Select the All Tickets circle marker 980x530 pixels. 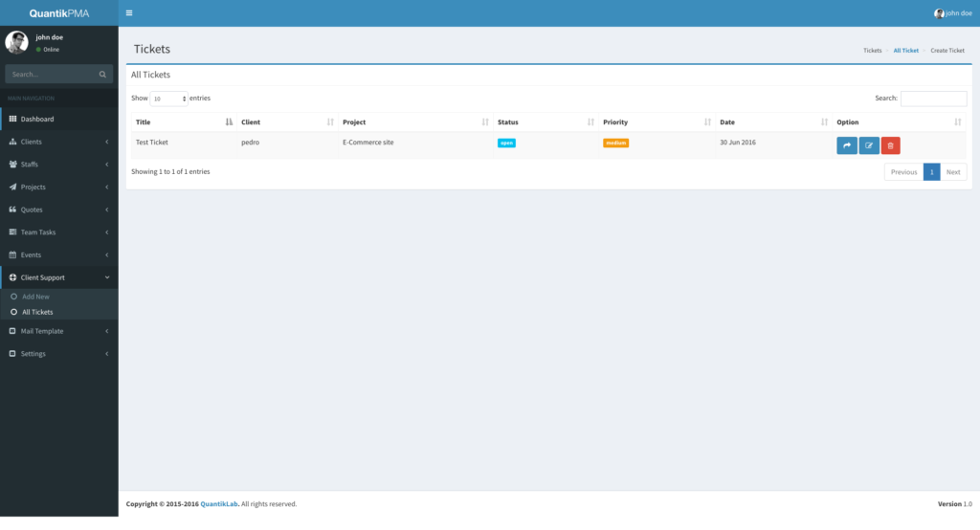pos(13,312)
